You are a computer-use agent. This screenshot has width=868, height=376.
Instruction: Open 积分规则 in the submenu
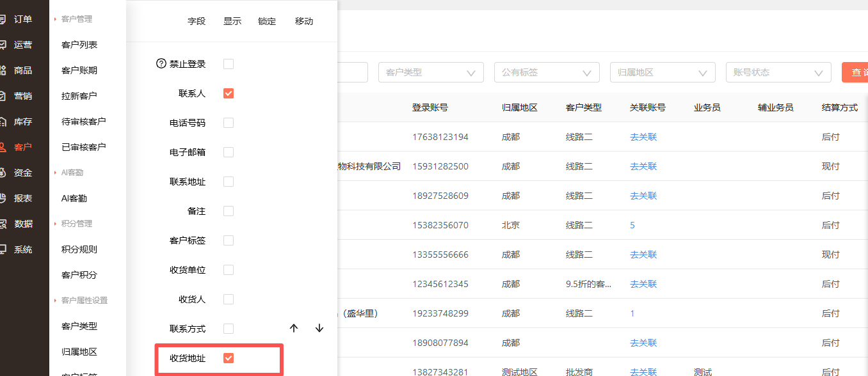point(79,249)
